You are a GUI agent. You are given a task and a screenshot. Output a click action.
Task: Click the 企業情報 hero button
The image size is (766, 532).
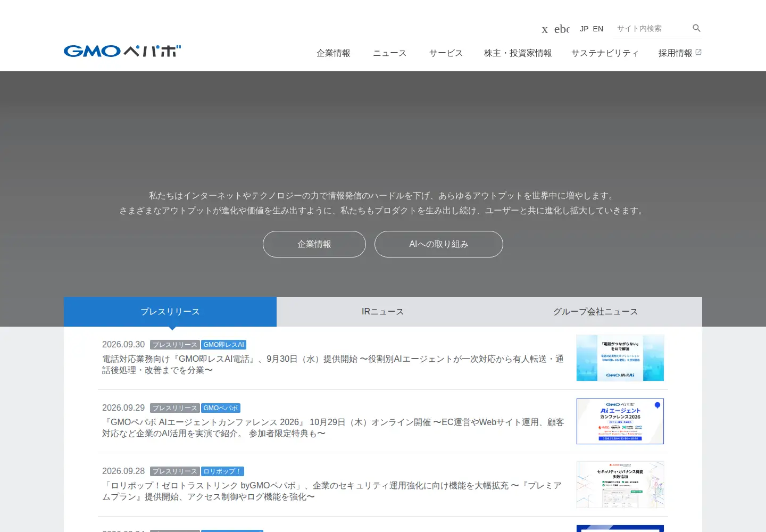[314, 244]
